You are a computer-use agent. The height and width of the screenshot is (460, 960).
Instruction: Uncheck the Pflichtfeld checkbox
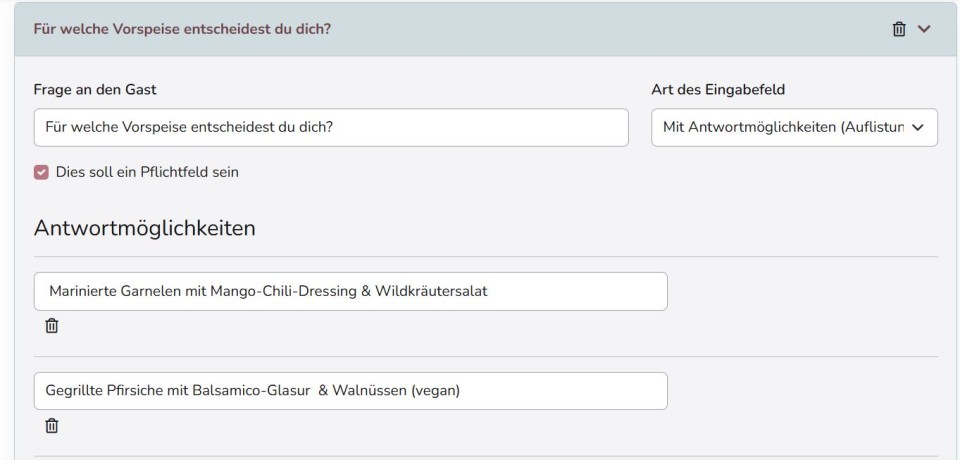(x=41, y=172)
